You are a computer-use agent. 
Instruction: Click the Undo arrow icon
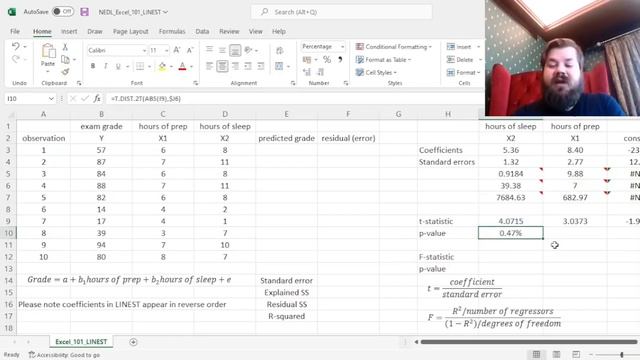pyautogui.click(x=16, y=46)
